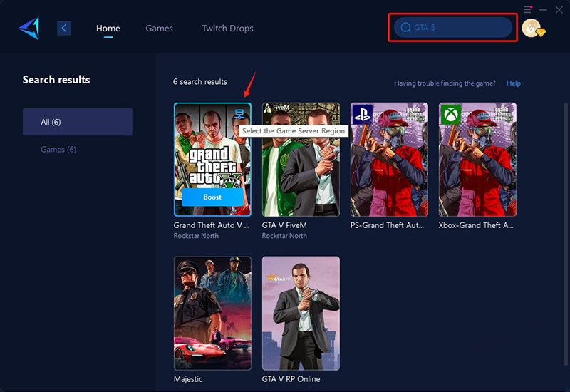Click the Majestic title text

point(188,379)
